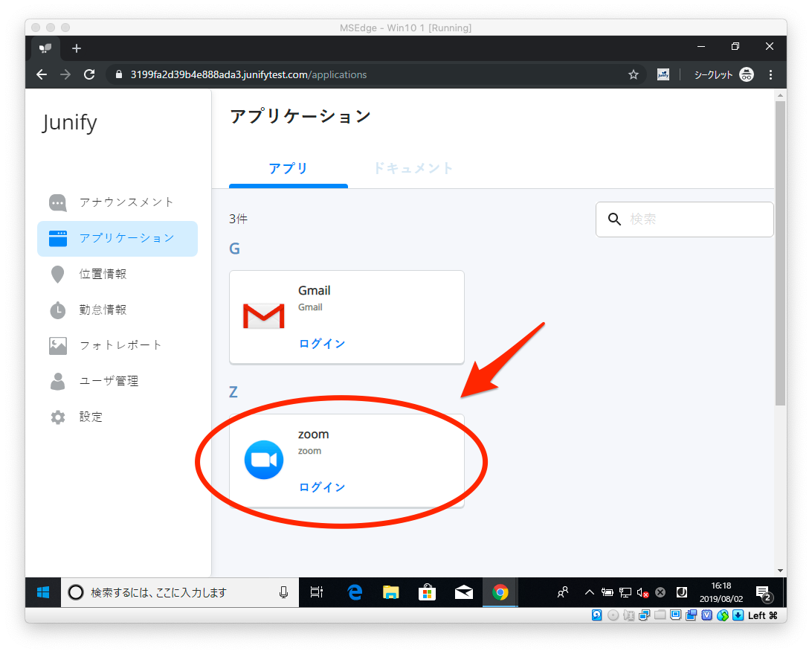
Task: Launch Edge from taskbar
Action: (x=355, y=592)
